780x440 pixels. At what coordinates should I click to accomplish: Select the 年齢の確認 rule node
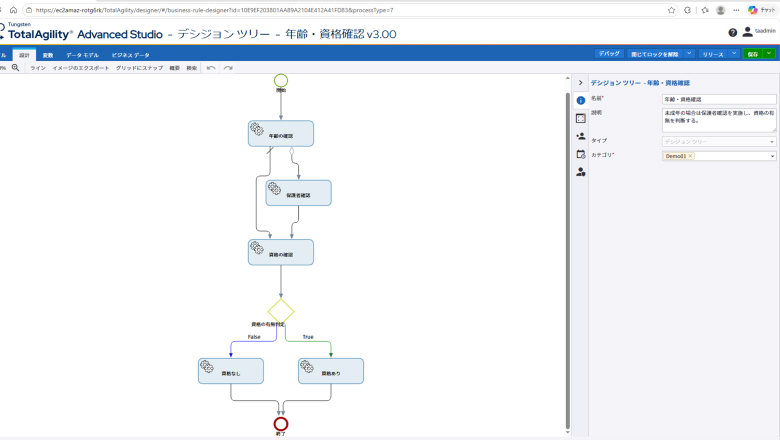281,133
